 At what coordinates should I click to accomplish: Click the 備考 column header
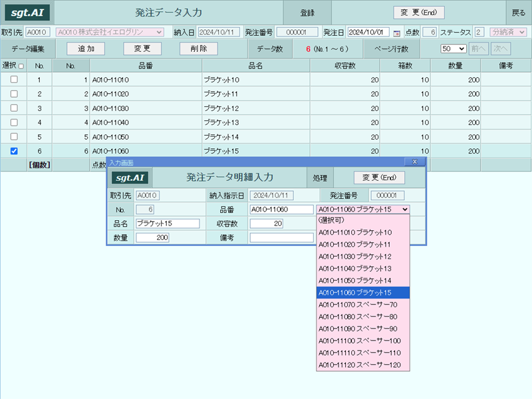coord(505,66)
